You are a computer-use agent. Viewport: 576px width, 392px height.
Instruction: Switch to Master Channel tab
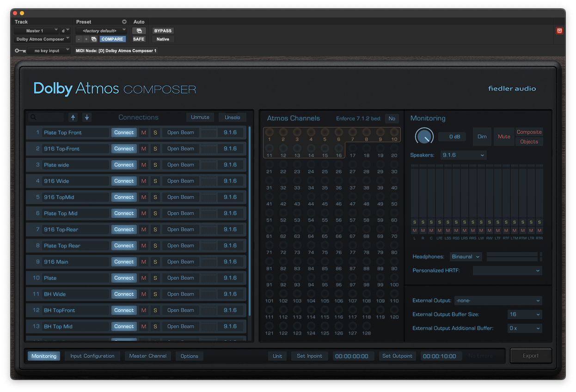(148, 356)
